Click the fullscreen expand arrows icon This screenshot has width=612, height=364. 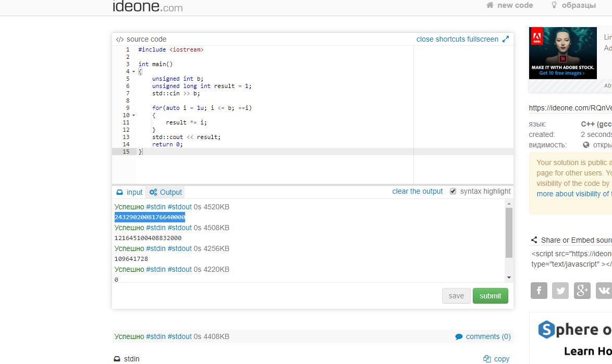[x=505, y=39]
